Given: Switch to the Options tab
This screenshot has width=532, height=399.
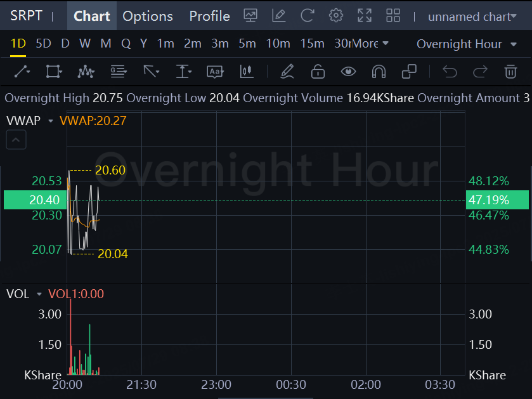Looking at the screenshot, I should [x=148, y=16].
